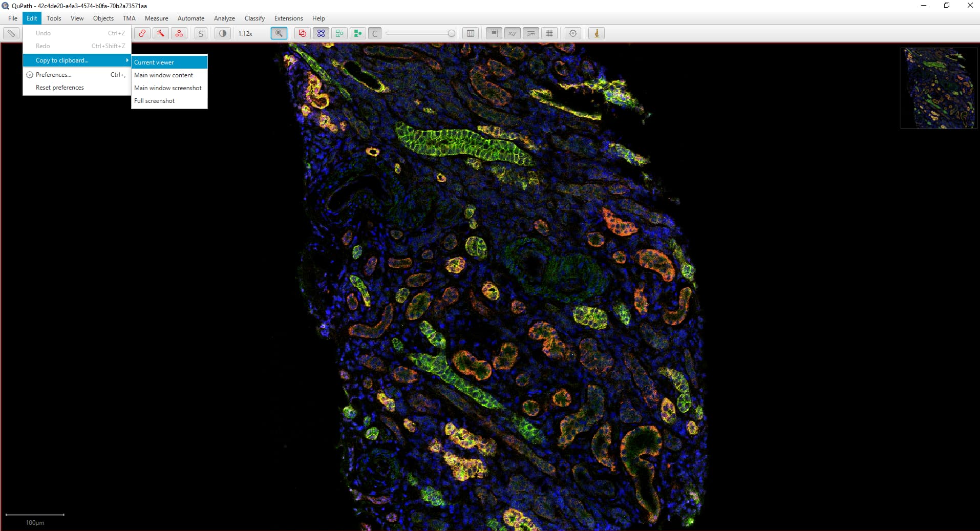Viewport: 980px width, 531px height.
Task: Select Full screenshot from the submenu
Action: (x=154, y=100)
